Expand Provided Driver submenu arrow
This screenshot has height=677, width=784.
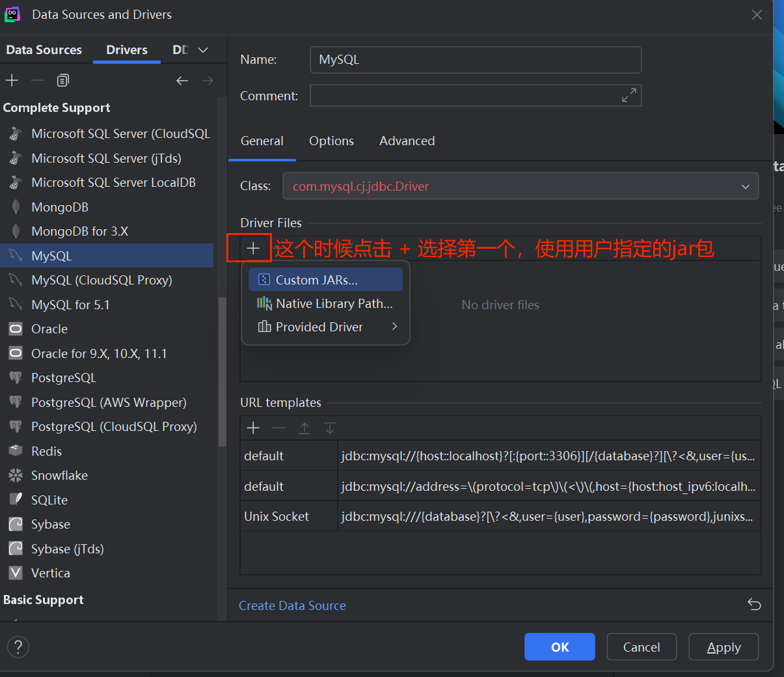pyautogui.click(x=394, y=327)
